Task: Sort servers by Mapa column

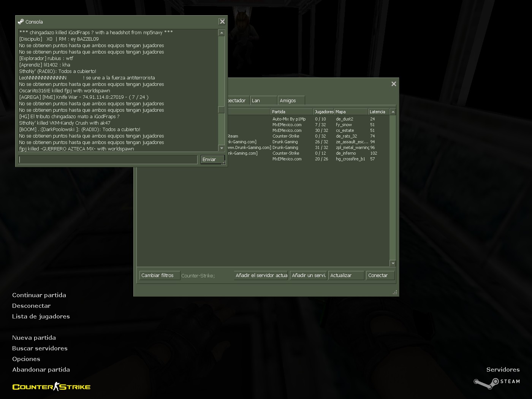Action: click(x=351, y=112)
